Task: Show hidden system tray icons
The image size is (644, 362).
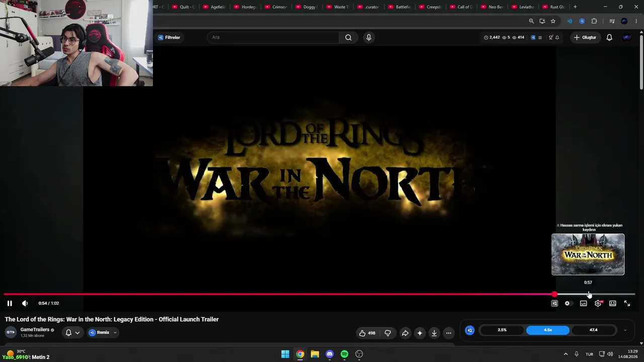Action: (566, 354)
